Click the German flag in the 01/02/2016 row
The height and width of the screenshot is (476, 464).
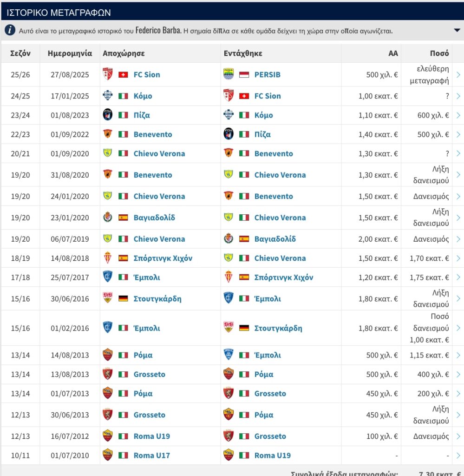[244, 328]
